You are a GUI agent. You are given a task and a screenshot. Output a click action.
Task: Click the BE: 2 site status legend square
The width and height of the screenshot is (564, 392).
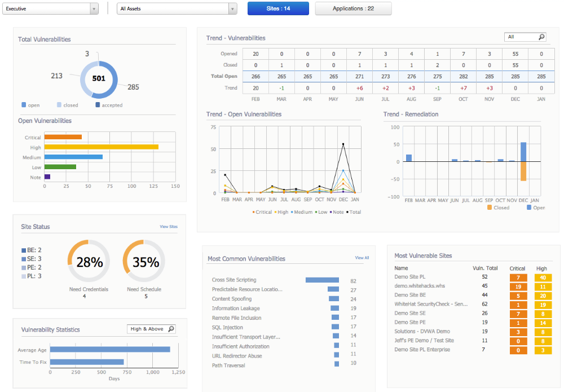[x=24, y=250]
